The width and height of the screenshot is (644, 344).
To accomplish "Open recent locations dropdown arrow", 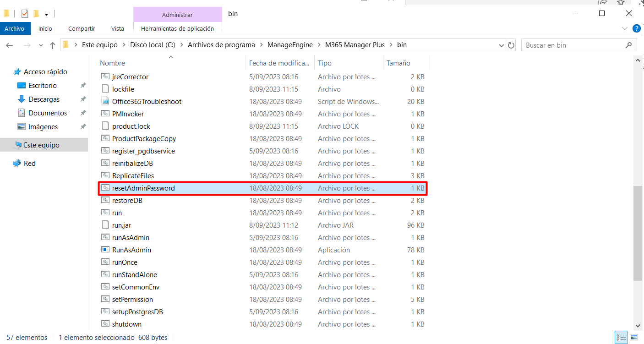I will click(41, 45).
